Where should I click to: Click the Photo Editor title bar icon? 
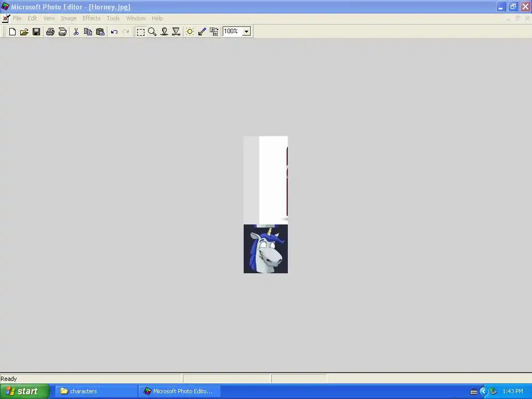(x=5, y=6)
